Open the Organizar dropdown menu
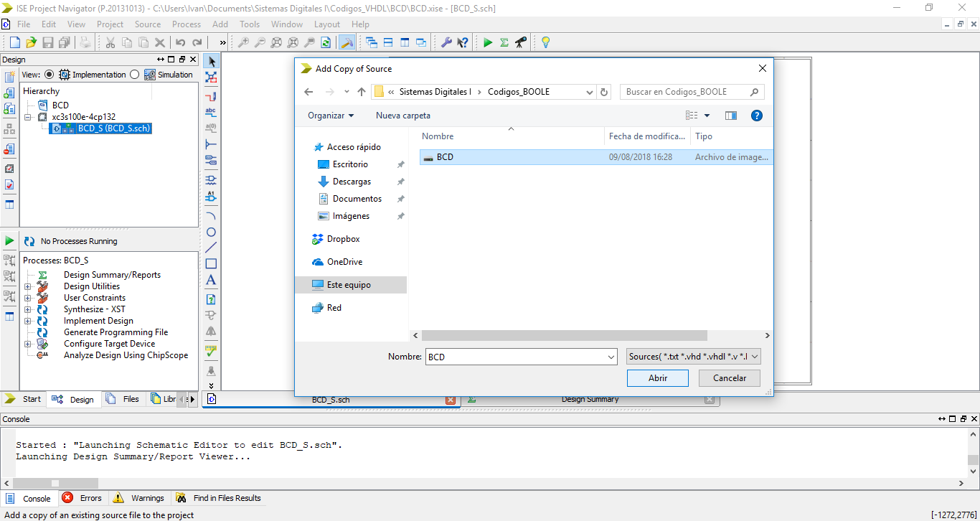This screenshot has width=980, height=521. tap(331, 115)
